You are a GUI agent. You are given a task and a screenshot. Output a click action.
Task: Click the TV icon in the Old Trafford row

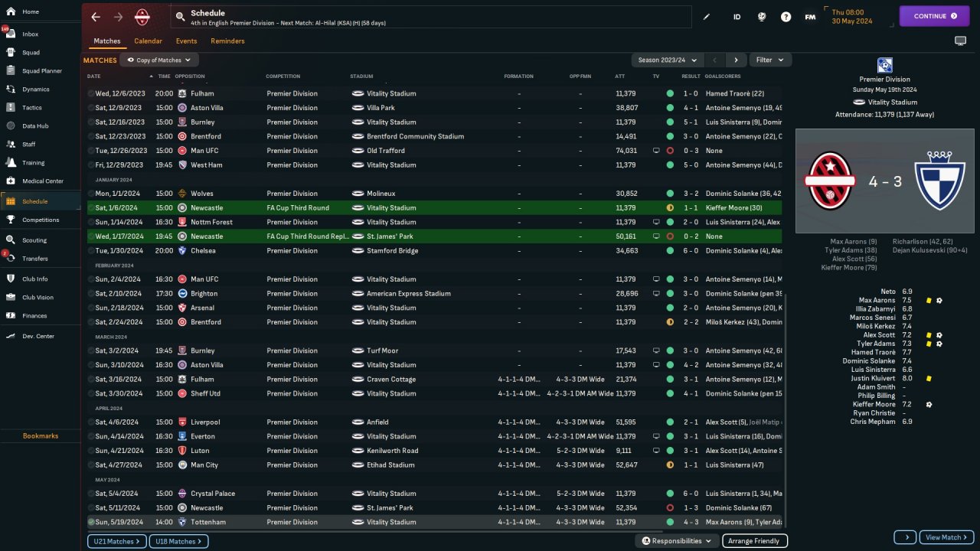point(656,151)
